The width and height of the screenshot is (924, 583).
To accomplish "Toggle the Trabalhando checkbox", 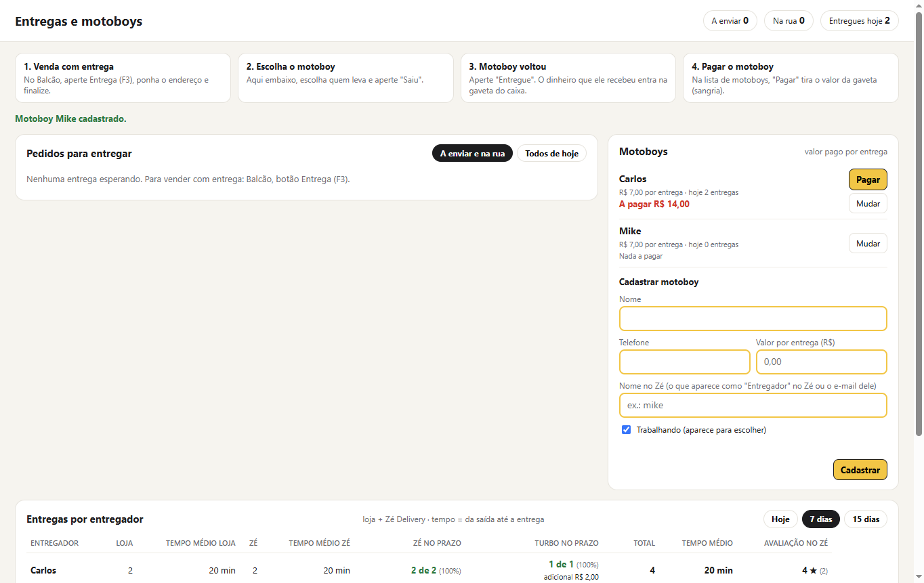I will tap(627, 430).
